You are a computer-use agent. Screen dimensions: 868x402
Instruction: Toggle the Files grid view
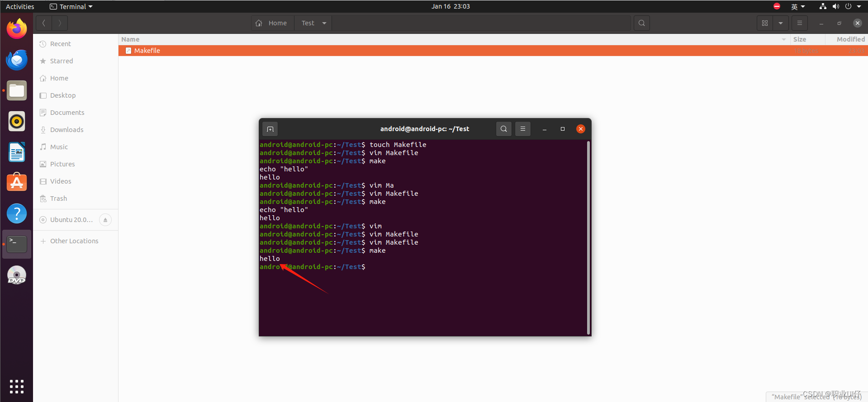[765, 23]
